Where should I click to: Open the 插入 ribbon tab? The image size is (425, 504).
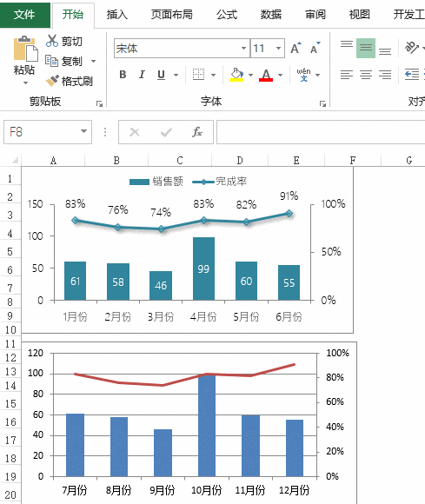pyautogui.click(x=117, y=15)
